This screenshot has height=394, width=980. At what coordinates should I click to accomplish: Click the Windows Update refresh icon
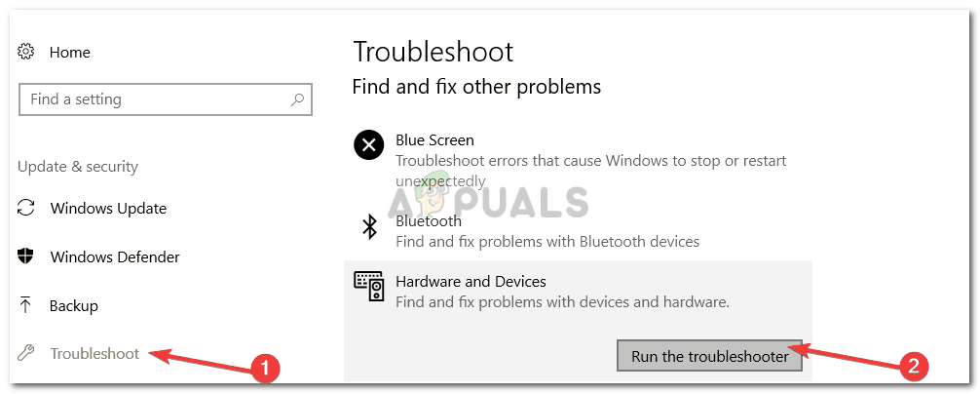point(25,208)
